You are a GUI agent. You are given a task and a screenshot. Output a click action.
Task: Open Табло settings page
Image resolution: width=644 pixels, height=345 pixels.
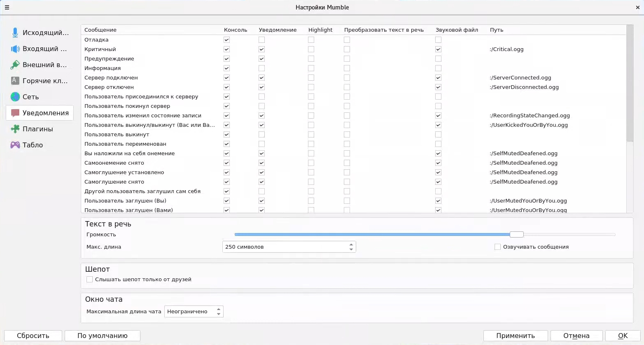coord(40,145)
